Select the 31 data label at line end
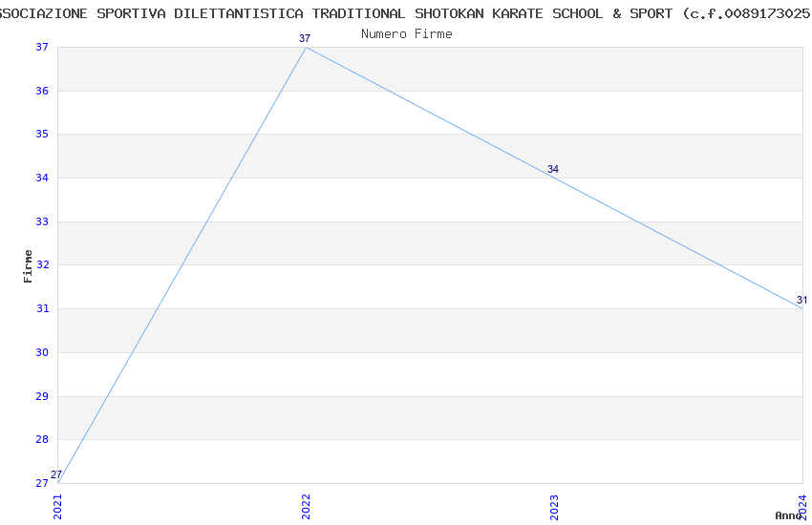The image size is (812, 525). (802, 301)
